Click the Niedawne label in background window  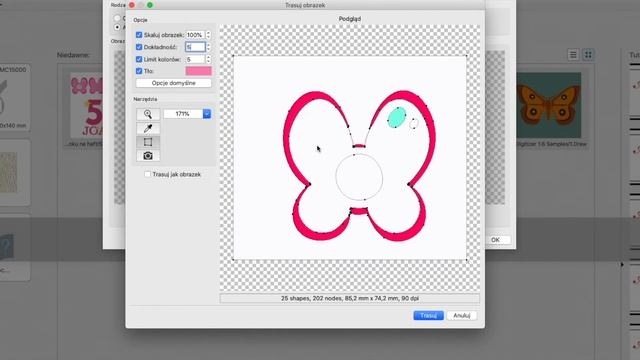tap(73, 55)
